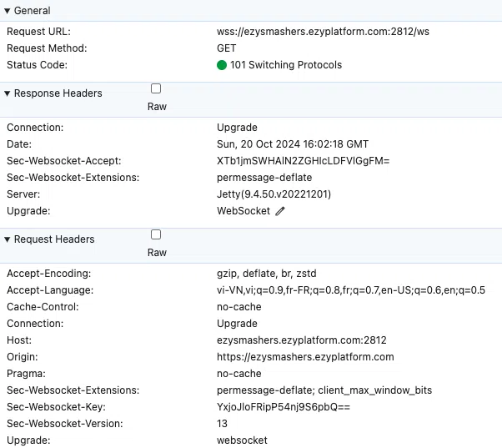Click the 101 Switching Protocols status text
The image size is (502, 448).
(286, 65)
